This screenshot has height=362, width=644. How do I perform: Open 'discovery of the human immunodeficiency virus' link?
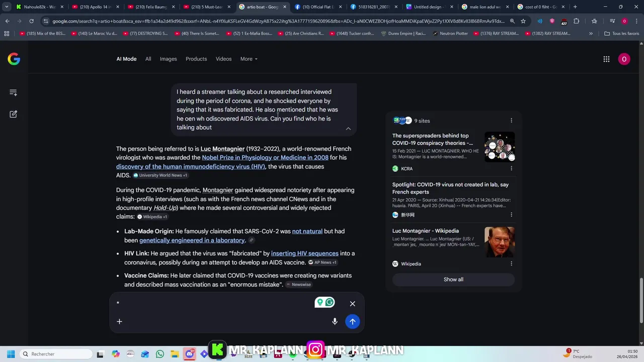[191, 166]
